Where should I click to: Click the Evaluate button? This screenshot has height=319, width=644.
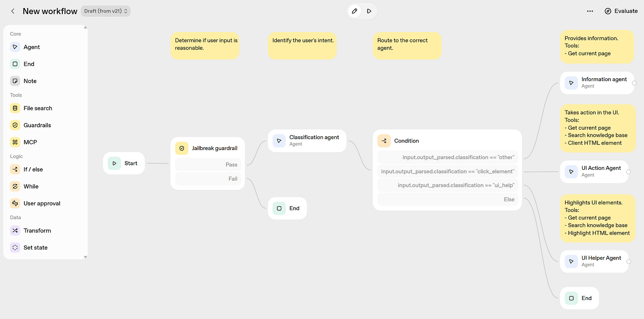click(x=621, y=11)
